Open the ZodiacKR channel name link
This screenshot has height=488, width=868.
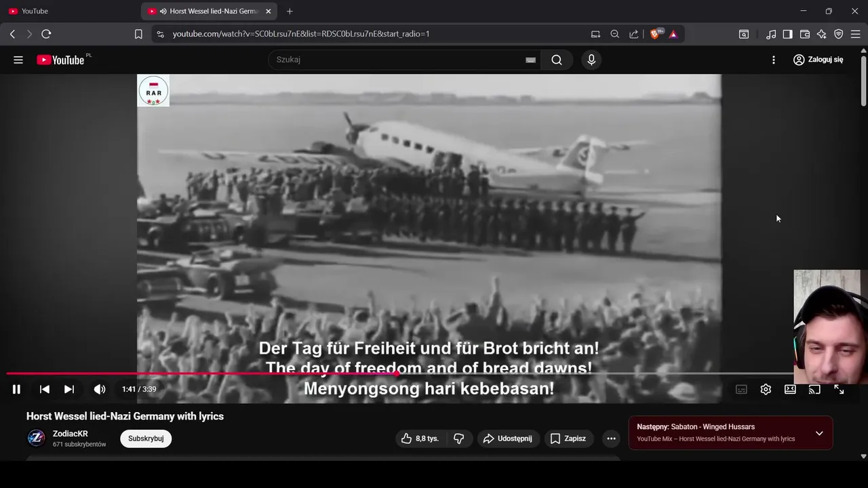71,434
